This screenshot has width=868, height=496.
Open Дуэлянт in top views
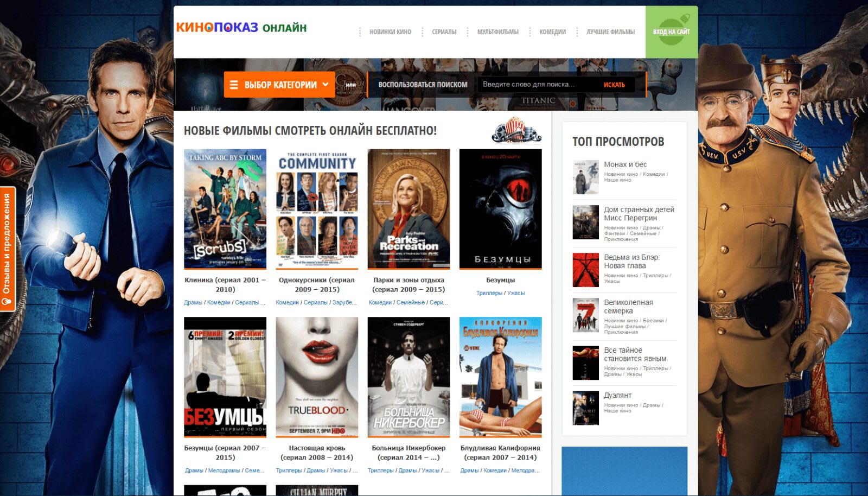(618, 396)
